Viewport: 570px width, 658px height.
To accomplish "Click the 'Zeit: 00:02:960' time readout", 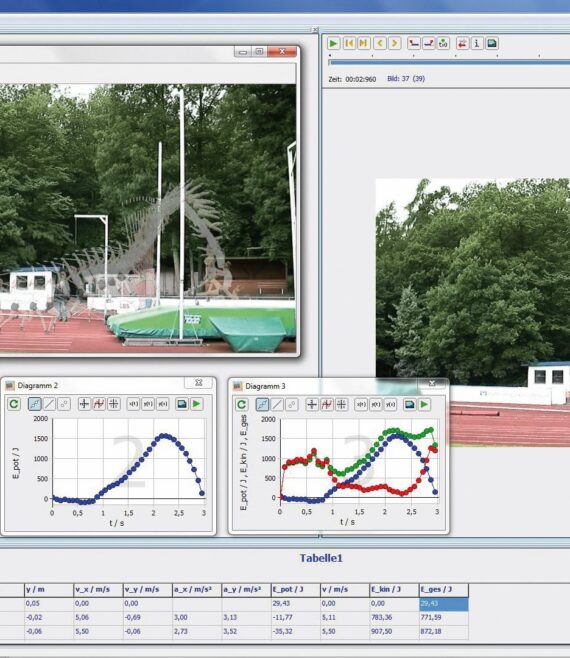I will point(352,79).
